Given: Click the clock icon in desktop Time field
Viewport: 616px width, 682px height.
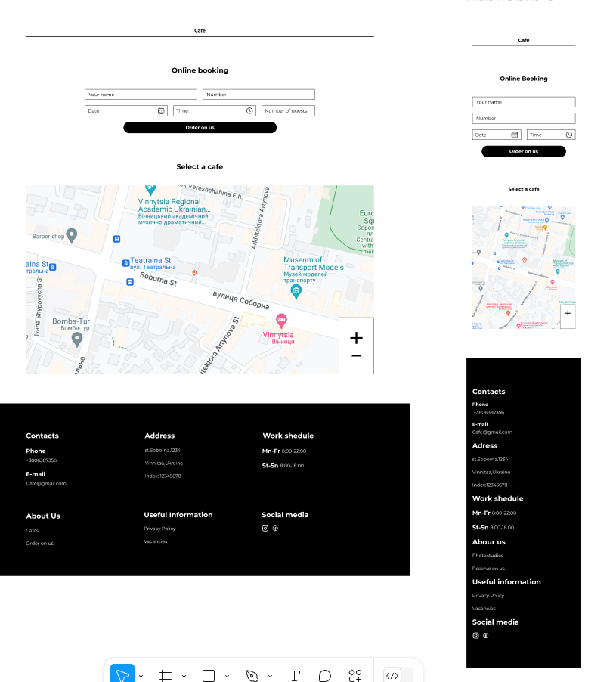Looking at the screenshot, I should (249, 111).
